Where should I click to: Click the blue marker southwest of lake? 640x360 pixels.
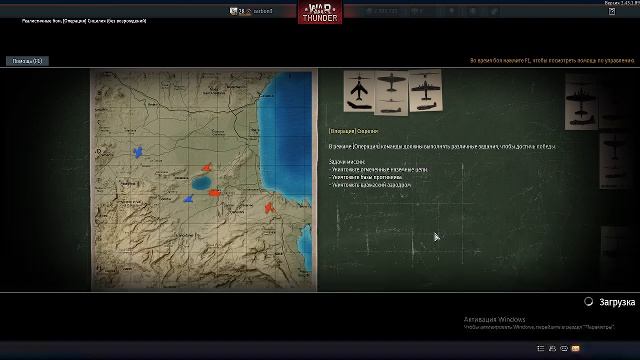click(x=188, y=199)
